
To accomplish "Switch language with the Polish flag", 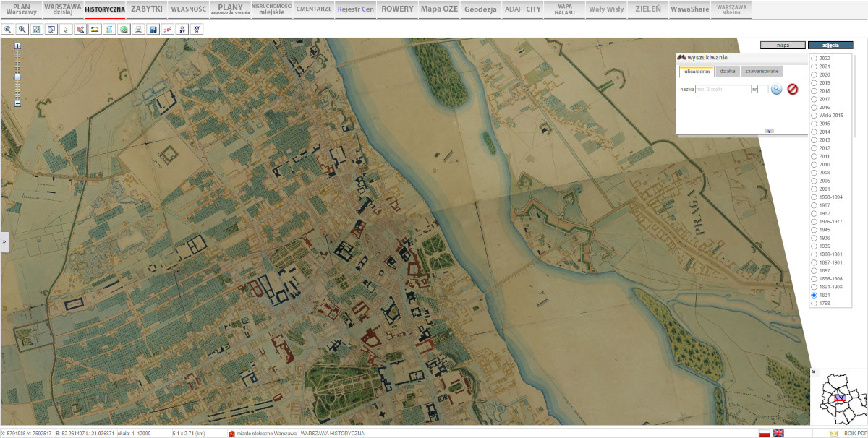I will pos(764,433).
